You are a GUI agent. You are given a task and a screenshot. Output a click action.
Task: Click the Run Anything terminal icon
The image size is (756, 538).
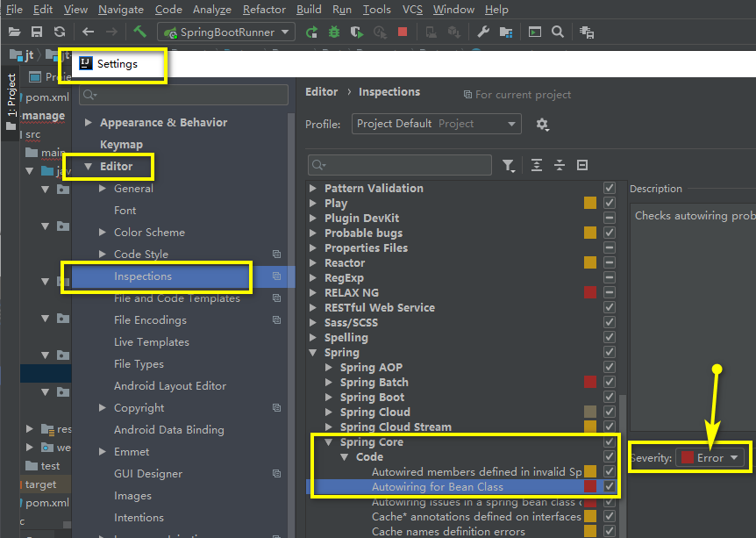tap(535, 32)
